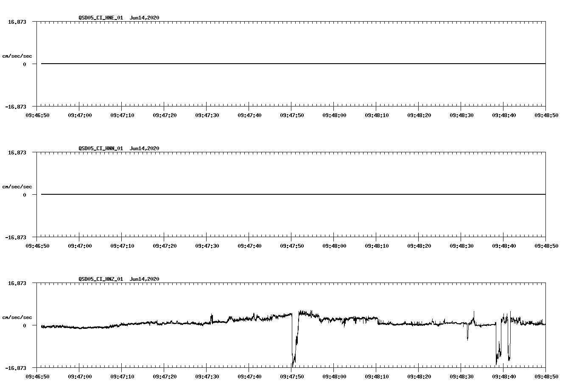Click the cm/sec/sec unit label on HNE plot
This screenshot has height=392, width=576.
tap(17, 56)
